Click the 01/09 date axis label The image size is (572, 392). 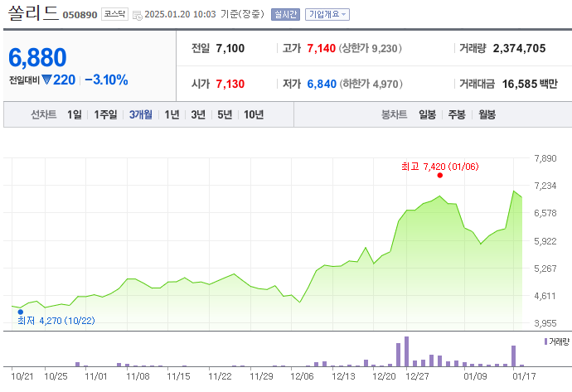pyautogui.click(x=475, y=376)
